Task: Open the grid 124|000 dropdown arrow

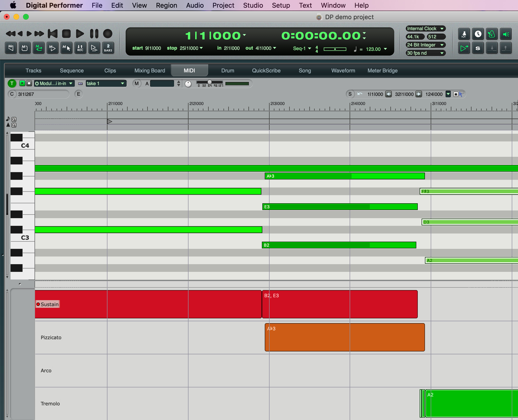Action: 448,94
